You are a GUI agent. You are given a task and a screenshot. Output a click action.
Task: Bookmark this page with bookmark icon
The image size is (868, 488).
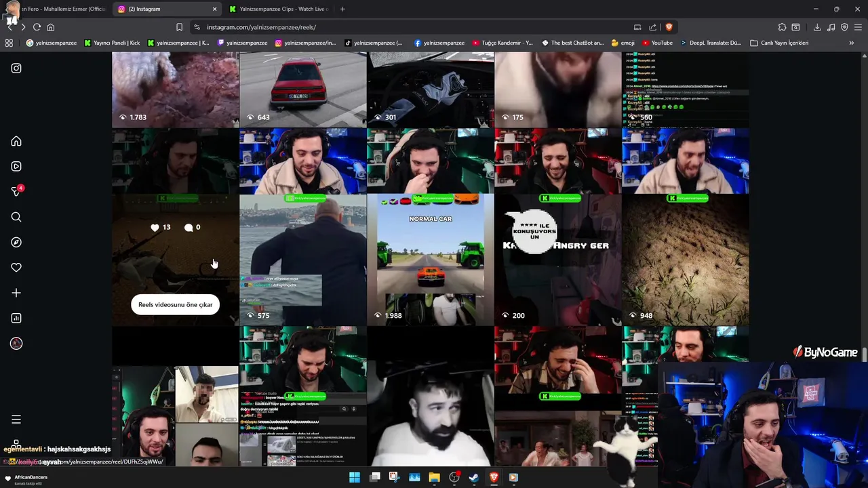(179, 27)
